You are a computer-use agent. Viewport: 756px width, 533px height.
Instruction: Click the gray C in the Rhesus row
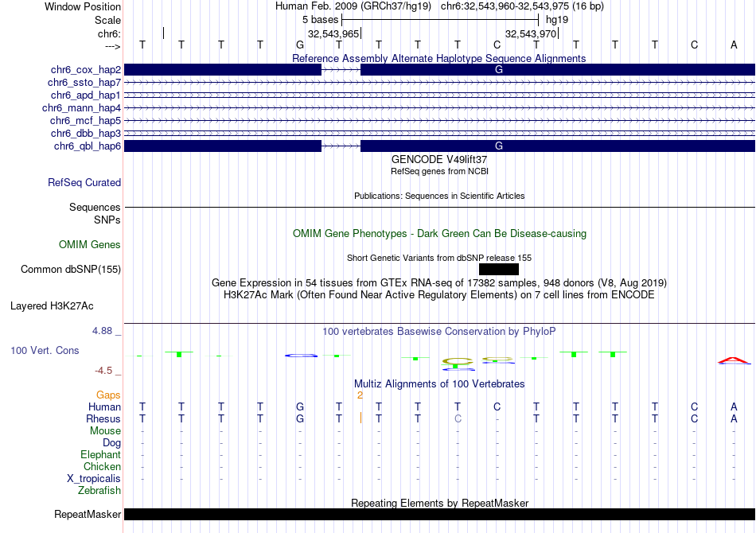(458, 418)
